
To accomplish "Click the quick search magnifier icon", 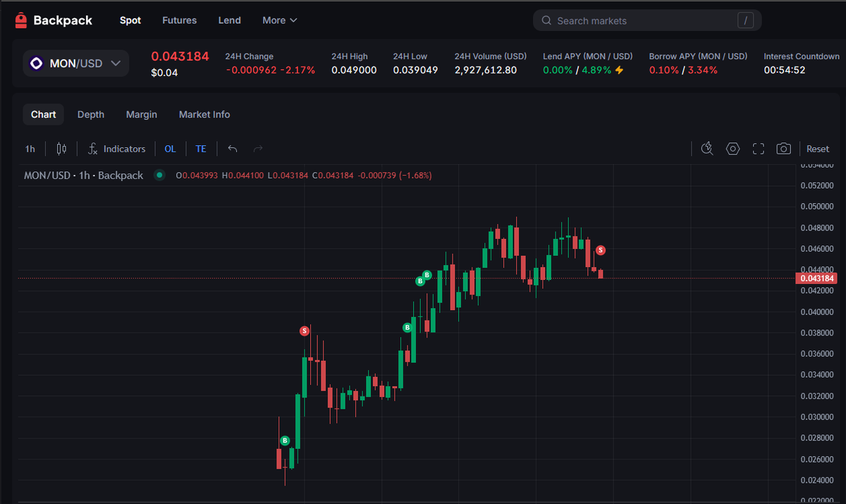I will (708, 149).
